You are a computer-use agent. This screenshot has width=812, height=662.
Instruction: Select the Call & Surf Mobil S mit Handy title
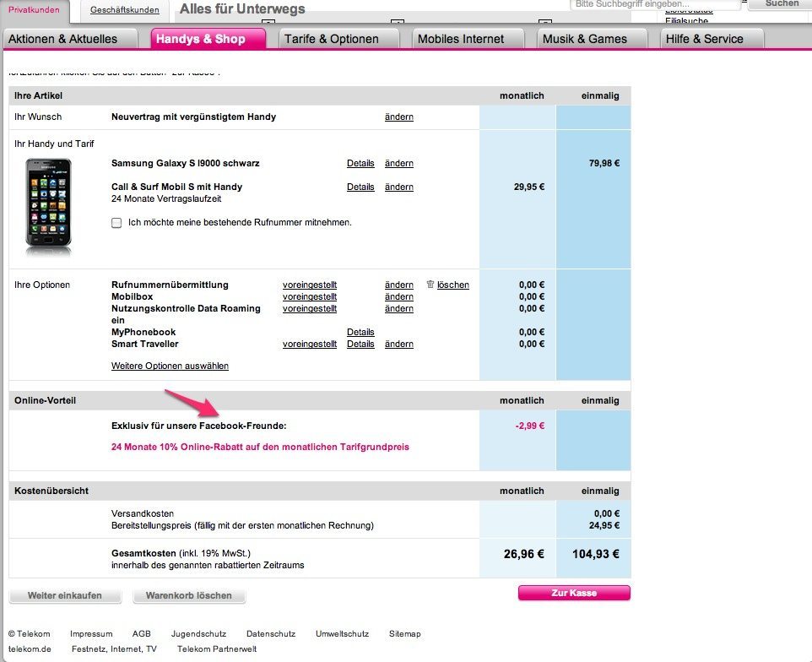pos(176,187)
